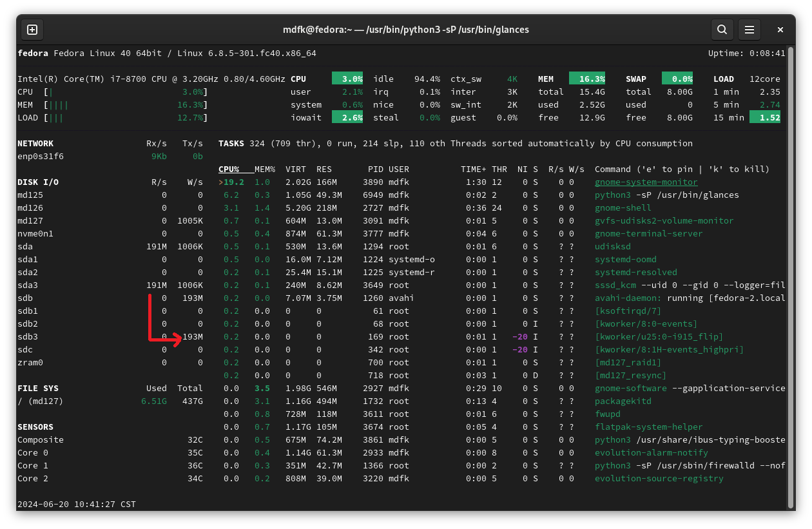Click the enp0s31f6 network interface

[x=41, y=157]
